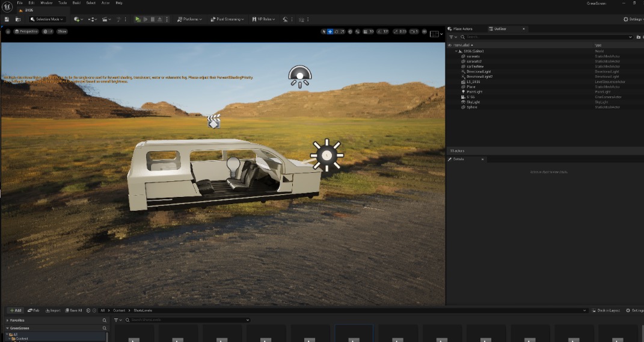
Task: Click the Add button in Content Browser
Action: (x=16, y=310)
